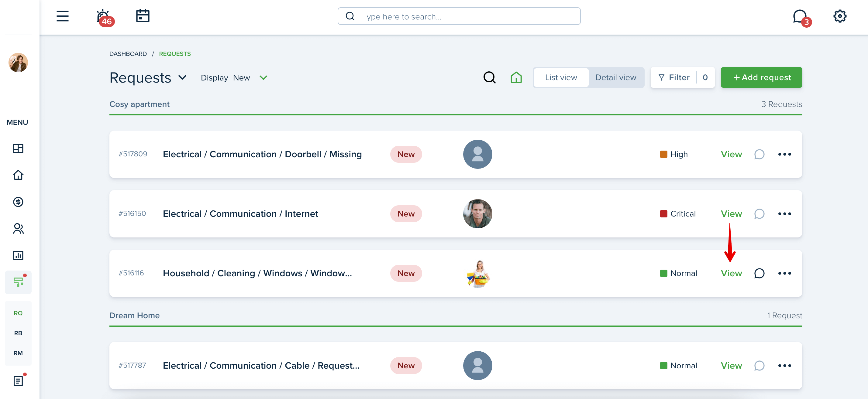Select the RQ submenu item
Screen dimensions: 868x399
[18, 313]
